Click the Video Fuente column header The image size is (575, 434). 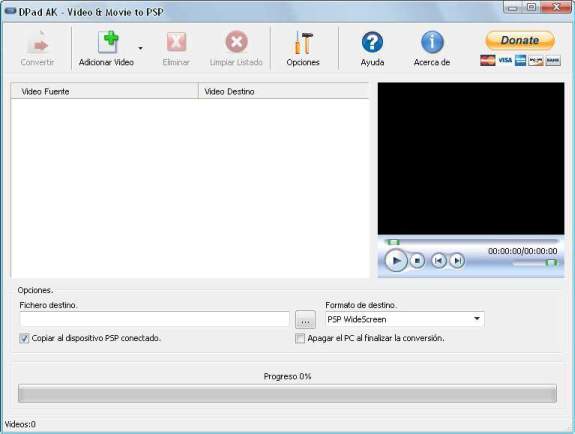click(x=105, y=91)
